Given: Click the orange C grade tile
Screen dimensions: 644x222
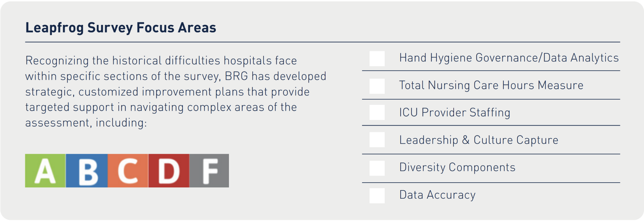Looking at the screenshot, I should (128, 171).
